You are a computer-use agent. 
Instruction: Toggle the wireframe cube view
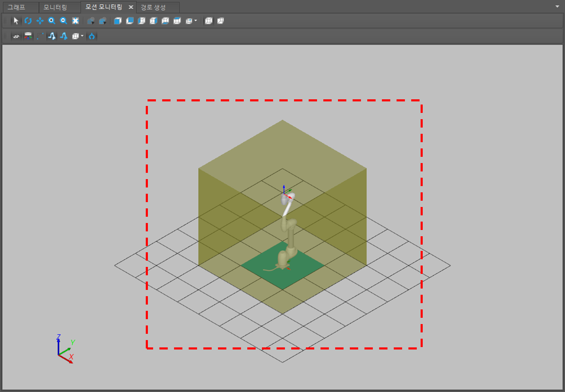pos(209,21)
